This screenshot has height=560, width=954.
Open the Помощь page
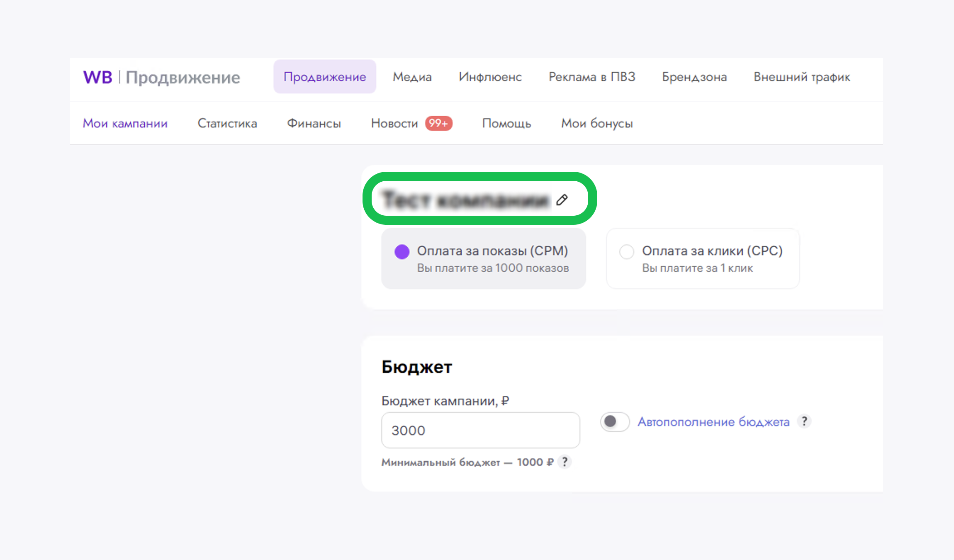point(506,123)
